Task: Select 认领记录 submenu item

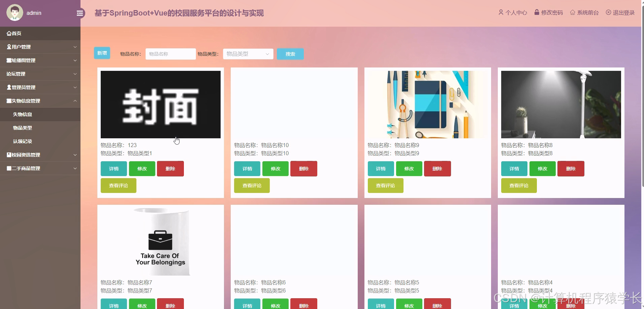Action: (x=23, y=141)
